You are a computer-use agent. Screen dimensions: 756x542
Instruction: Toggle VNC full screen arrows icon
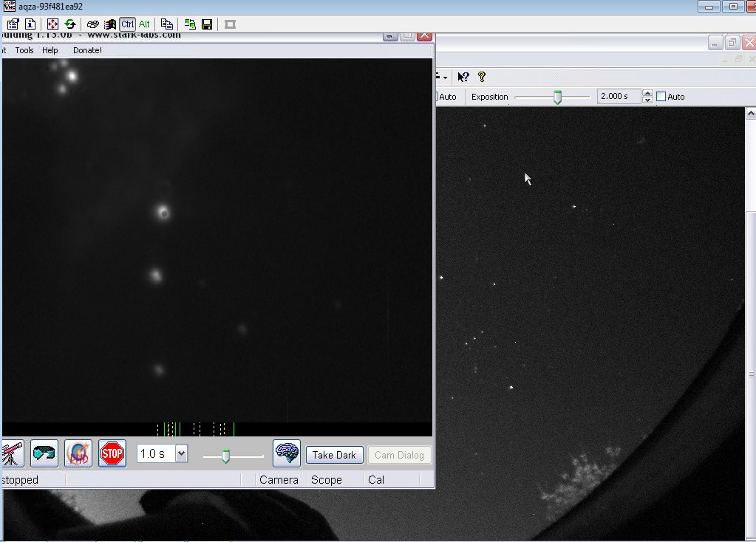tap(52, 24)
